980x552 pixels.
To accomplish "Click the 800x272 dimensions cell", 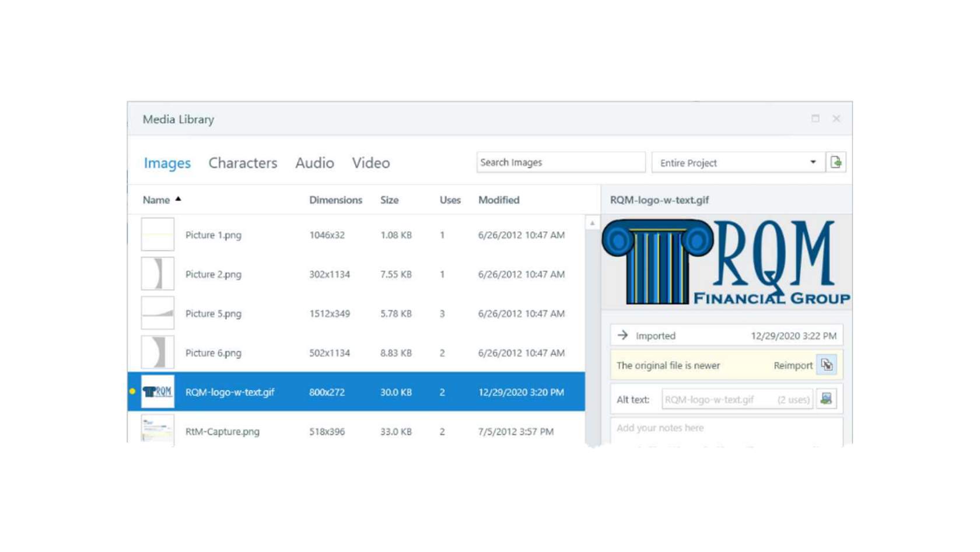I will click(x=327, y=392).
